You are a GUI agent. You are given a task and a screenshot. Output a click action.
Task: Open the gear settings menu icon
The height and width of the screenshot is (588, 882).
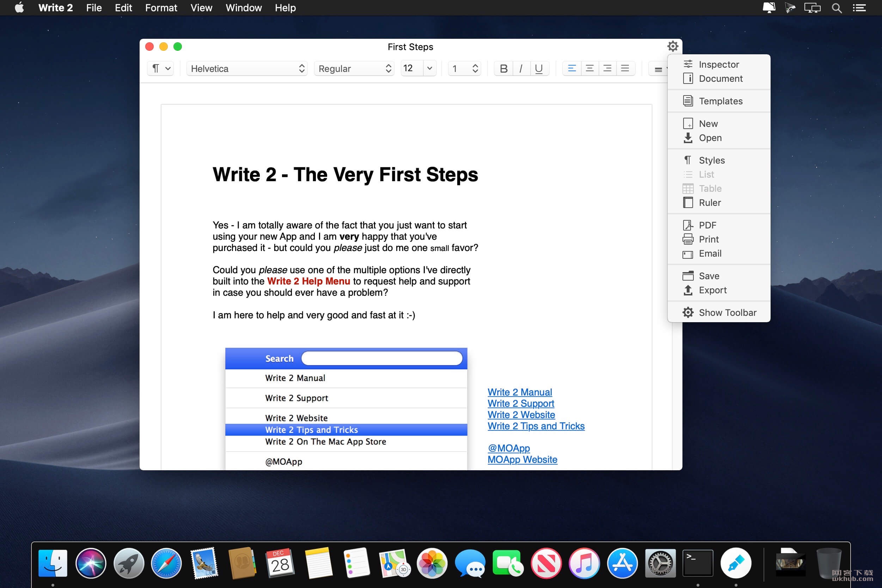tap(673, 47)
